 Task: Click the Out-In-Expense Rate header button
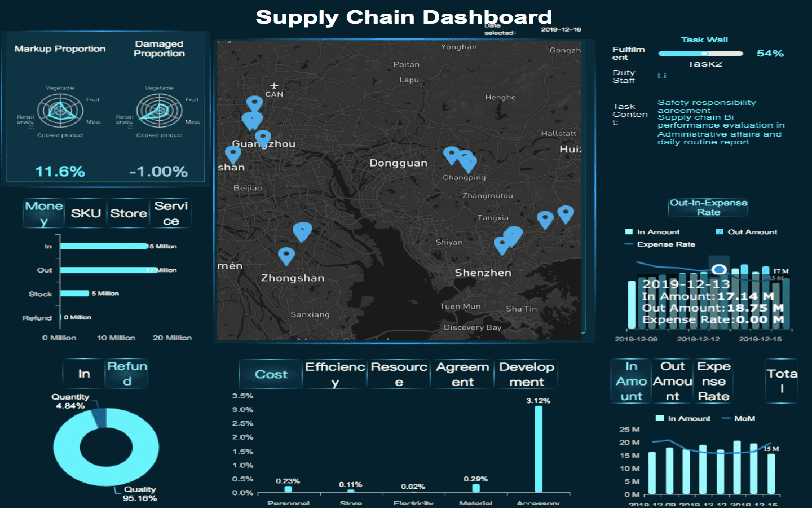pos(709,207)
